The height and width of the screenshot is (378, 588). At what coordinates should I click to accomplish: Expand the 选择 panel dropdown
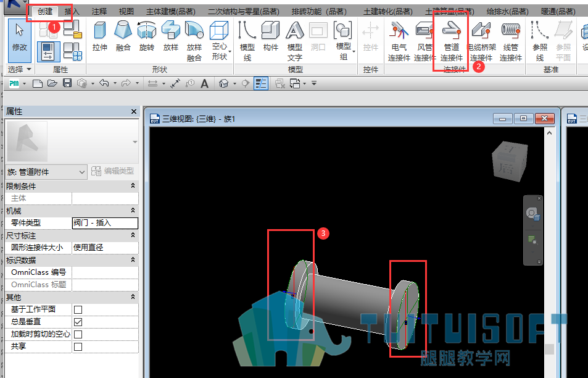(x=20, y=69)
